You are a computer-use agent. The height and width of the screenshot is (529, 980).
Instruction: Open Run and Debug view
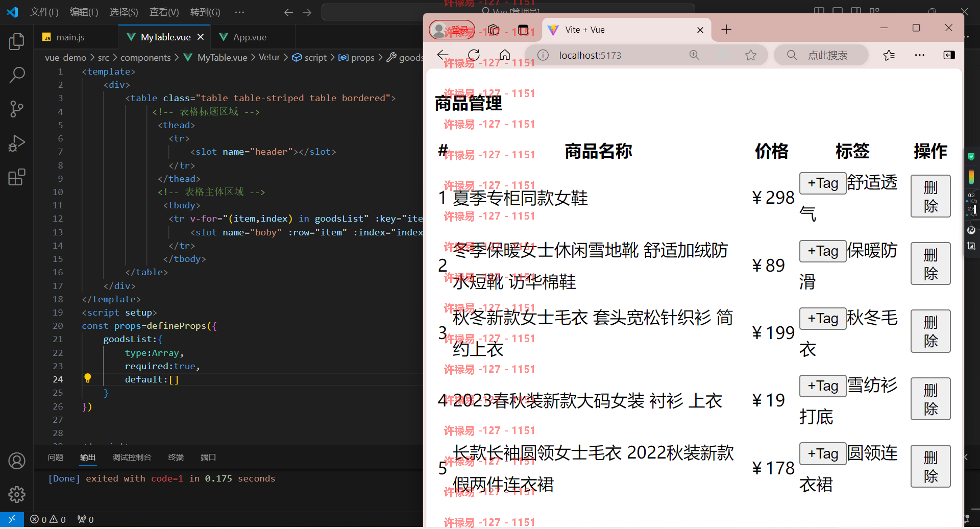point(17,143)
